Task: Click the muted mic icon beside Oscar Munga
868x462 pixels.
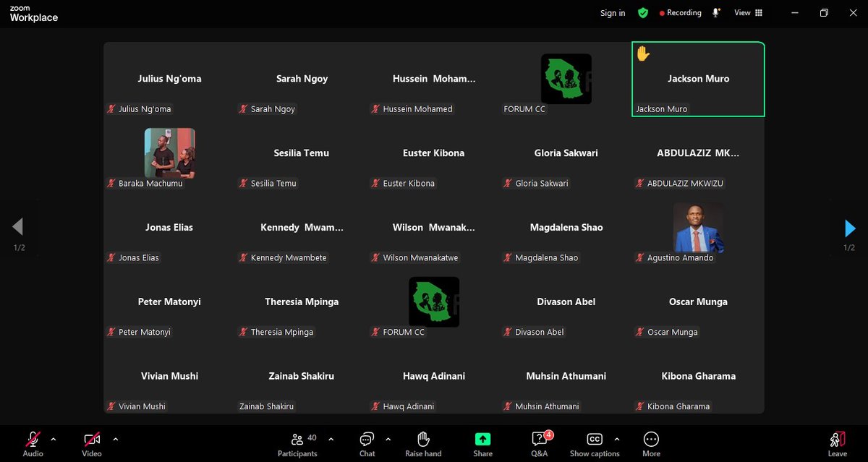Action: pyautogui.click(x=640, y=332)
